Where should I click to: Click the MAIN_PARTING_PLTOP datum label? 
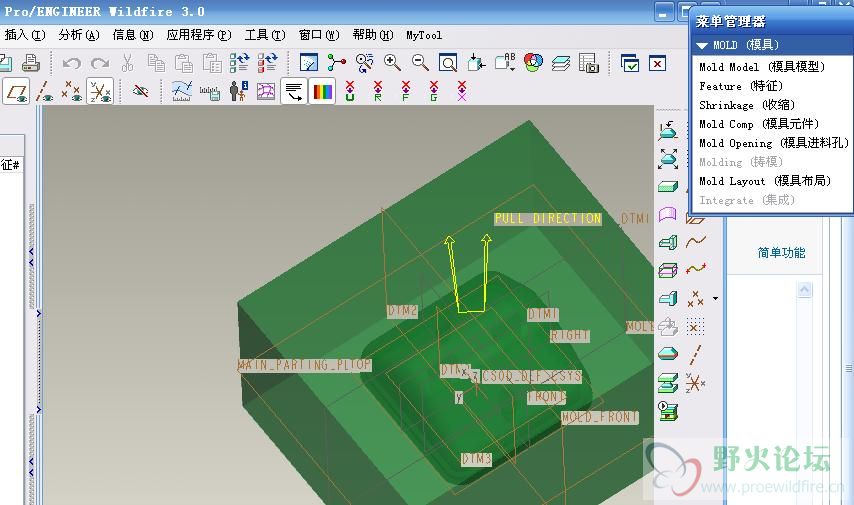coord(304,364)
